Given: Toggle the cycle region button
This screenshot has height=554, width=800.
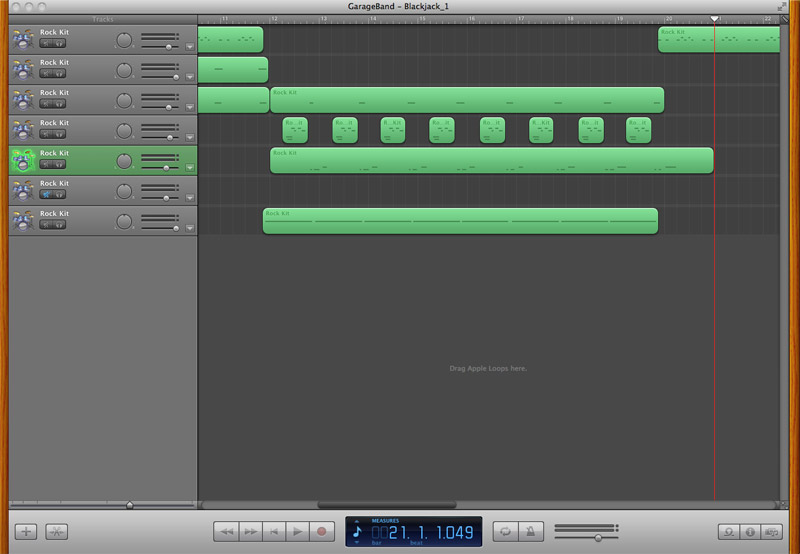Looking at the screenshot, I should click(x=505, y=532).
